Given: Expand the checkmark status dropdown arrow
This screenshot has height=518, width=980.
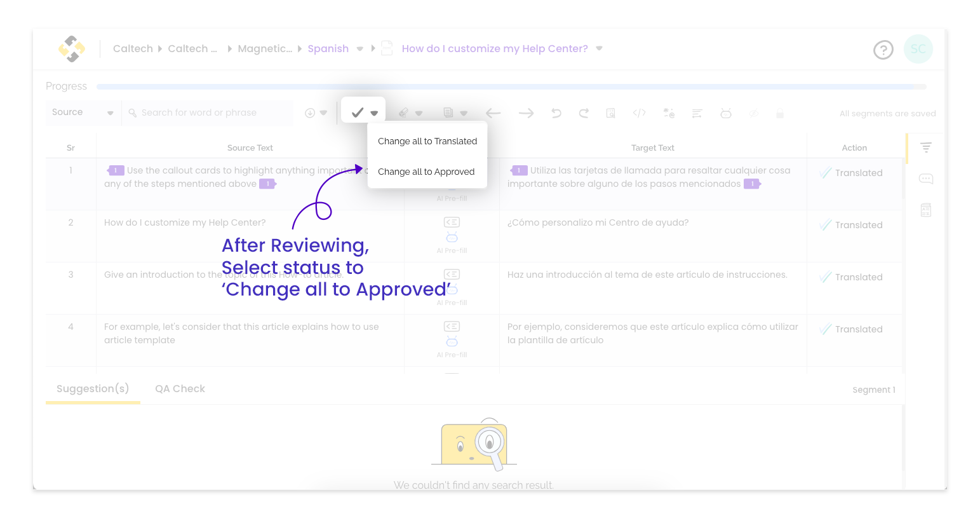Looking at the screenshot, I should click(x=374, y=113).
